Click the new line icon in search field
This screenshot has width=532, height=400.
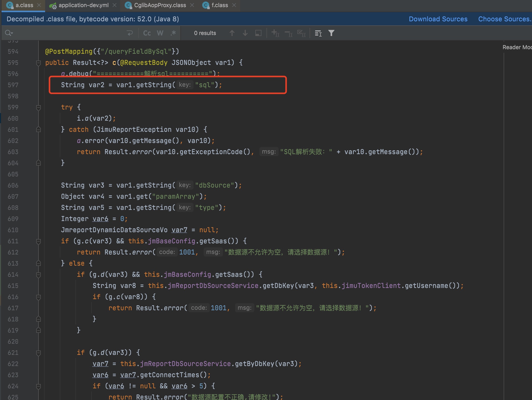pyautogui.click(x=130, y=33)
